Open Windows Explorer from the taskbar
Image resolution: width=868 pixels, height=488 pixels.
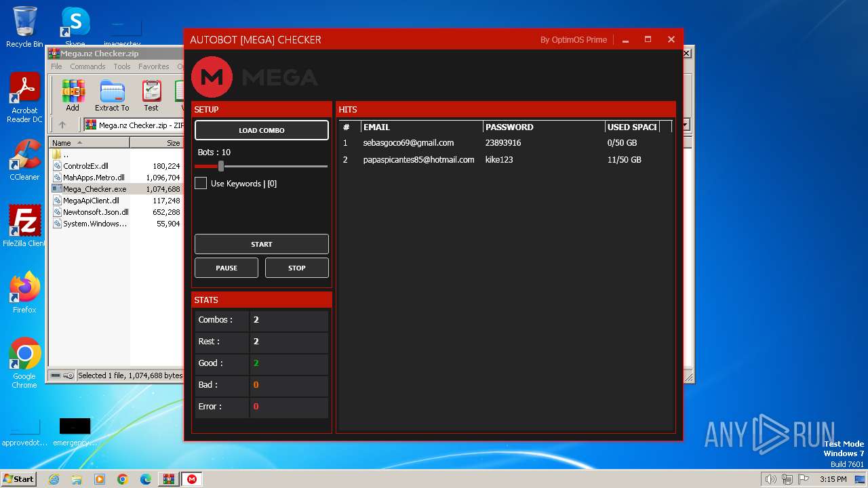click(77, 479)
